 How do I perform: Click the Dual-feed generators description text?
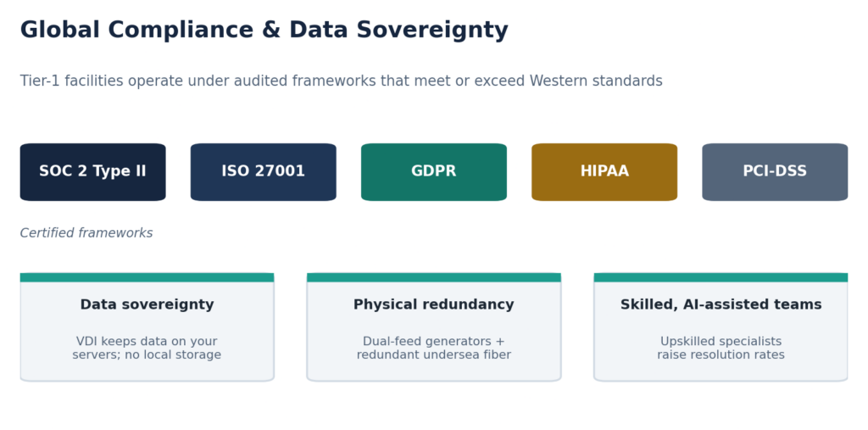pyautogui.click(x=434, y=348)
